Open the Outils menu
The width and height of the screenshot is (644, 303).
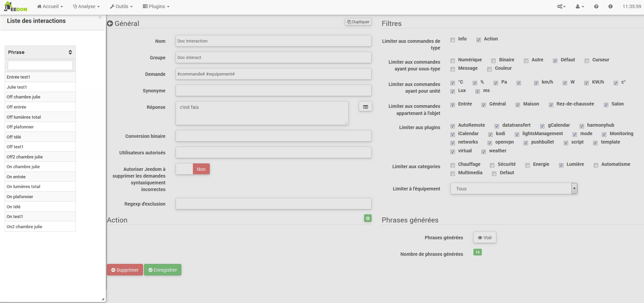(x=121, y=7)
